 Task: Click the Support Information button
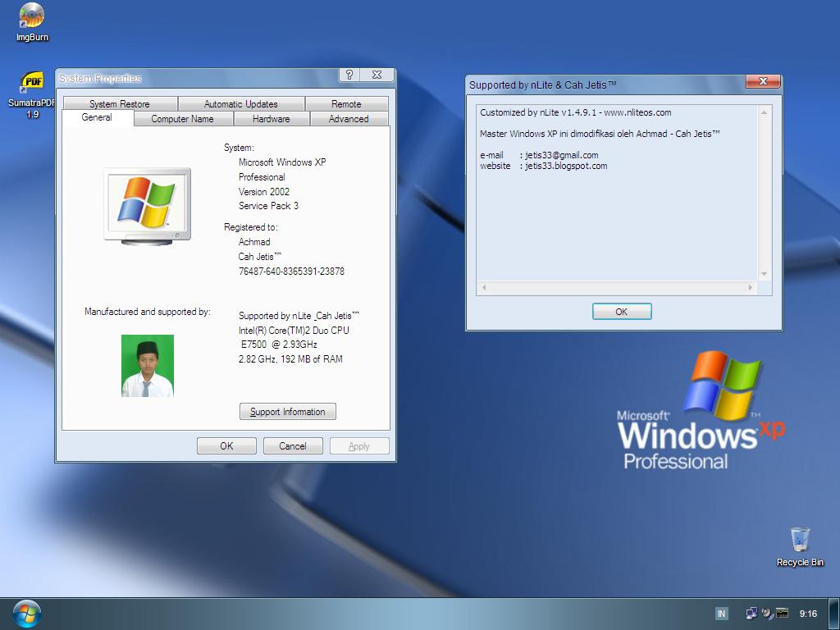click(x=288, y=412)
